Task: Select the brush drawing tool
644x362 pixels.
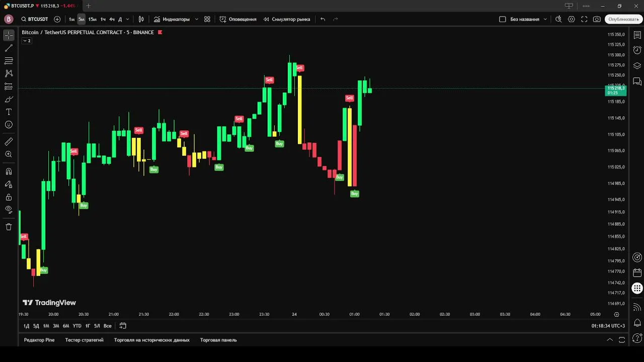Action: tap(9, 100)
